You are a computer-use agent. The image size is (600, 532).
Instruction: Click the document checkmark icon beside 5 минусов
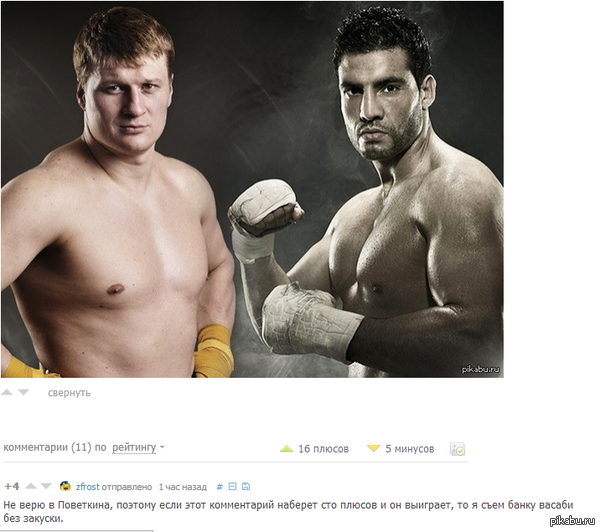tap(457, 449)
